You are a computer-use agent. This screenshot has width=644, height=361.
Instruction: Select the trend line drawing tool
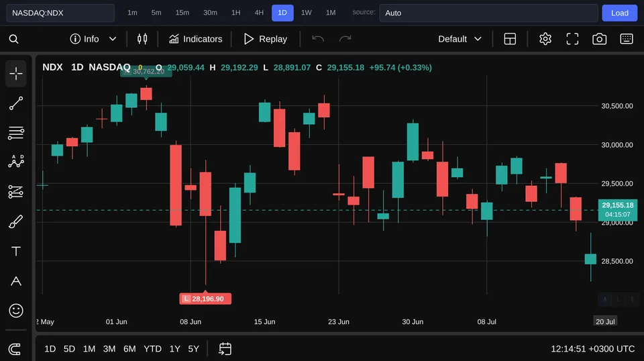16,103
